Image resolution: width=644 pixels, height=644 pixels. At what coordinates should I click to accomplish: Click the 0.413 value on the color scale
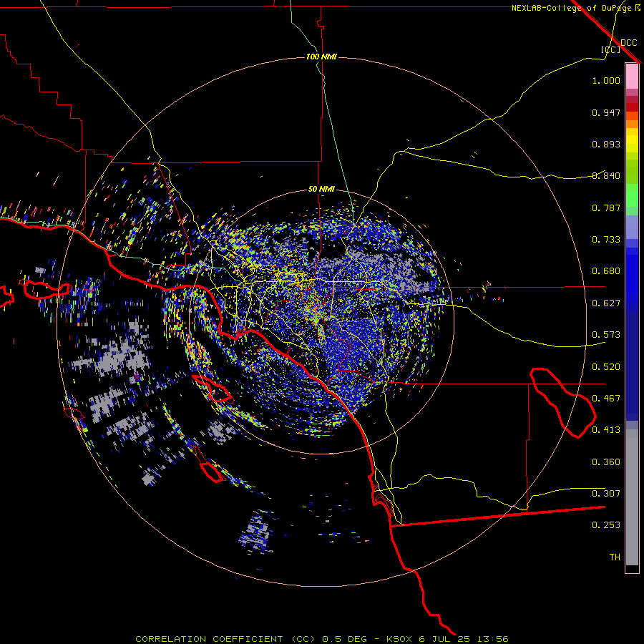point(606,430)
